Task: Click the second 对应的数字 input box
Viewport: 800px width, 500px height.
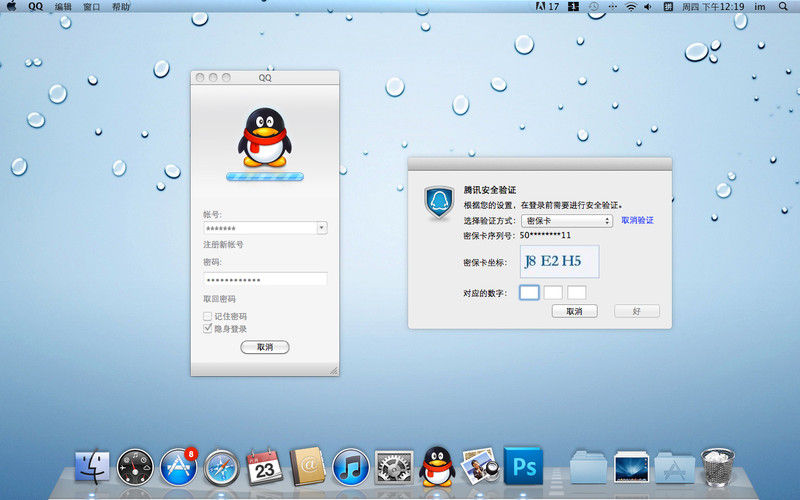Action: click(553, 292)
